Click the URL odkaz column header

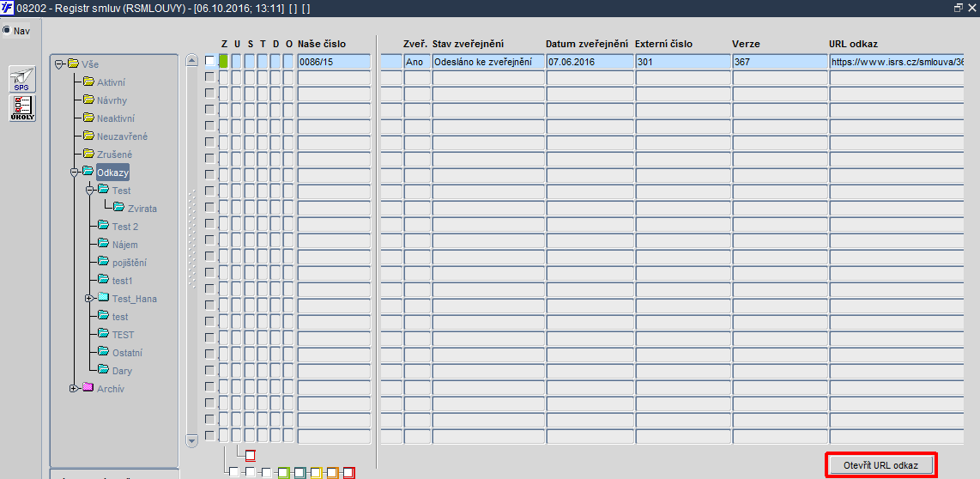(854, 44)
